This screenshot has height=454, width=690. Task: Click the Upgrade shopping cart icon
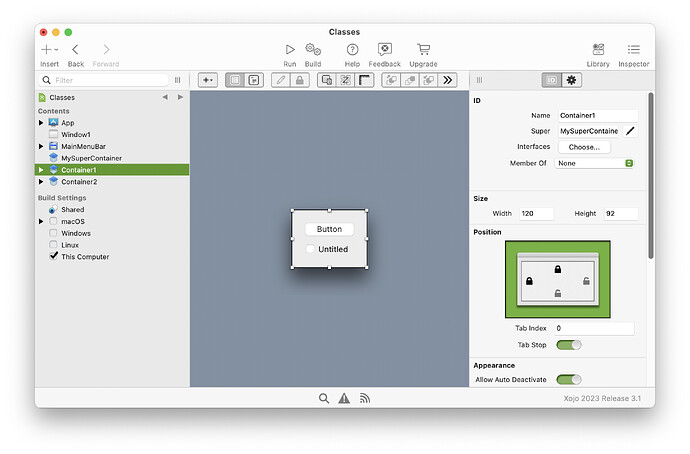tap(423, 49)
